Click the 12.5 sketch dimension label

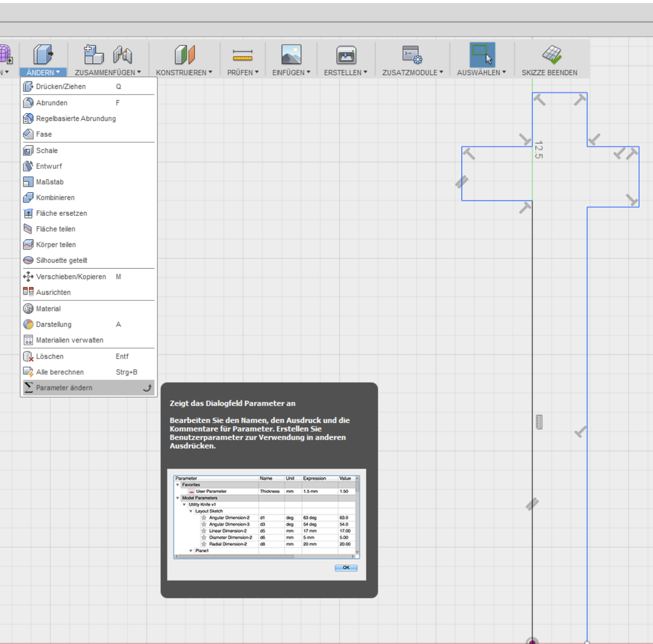(539, 149)
